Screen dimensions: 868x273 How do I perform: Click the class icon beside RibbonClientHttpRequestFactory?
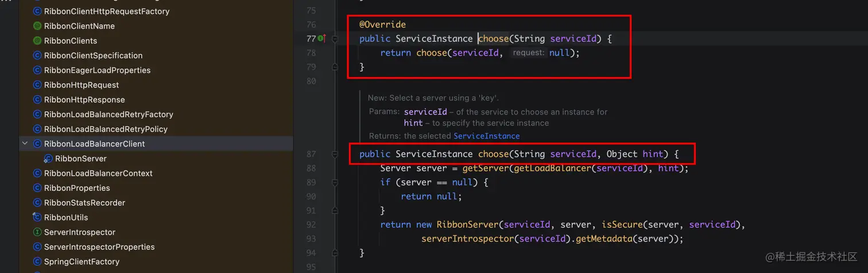tap(37, 11)
